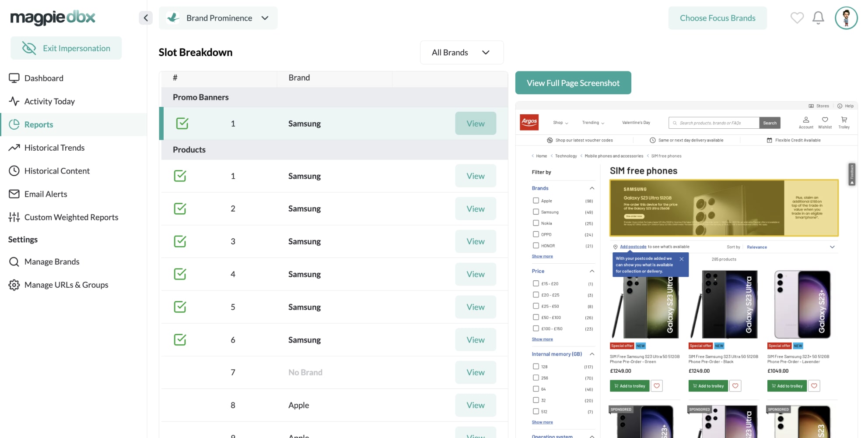Click the Dashboard monitor icon
The image size is (868, 438).
[14, 78]
